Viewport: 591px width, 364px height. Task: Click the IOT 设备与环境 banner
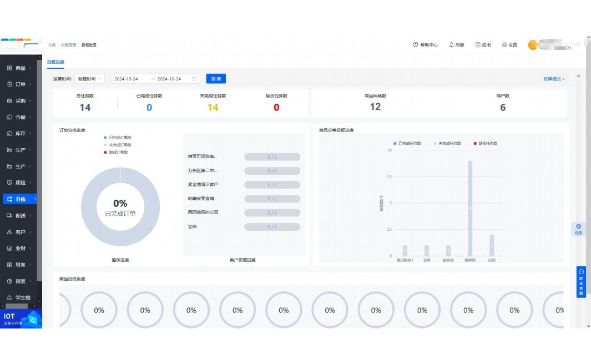[x=21, y=318]
